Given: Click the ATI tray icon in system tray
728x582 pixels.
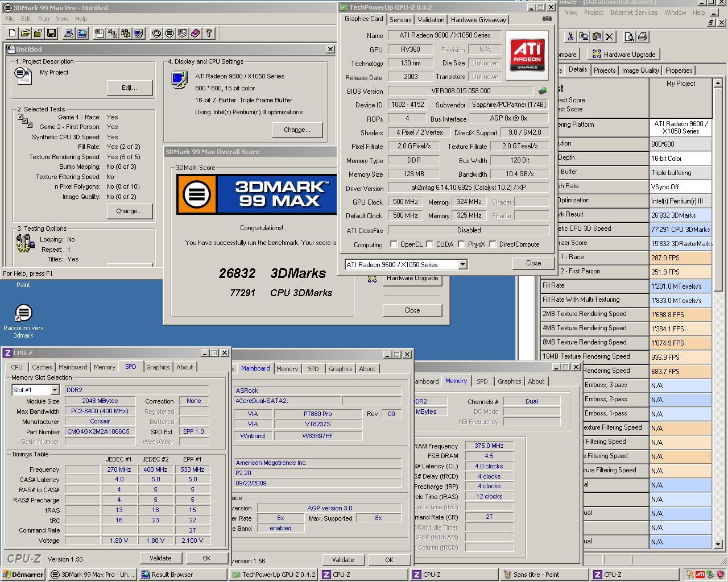Looking at the screenshot, I should (700, 575).
